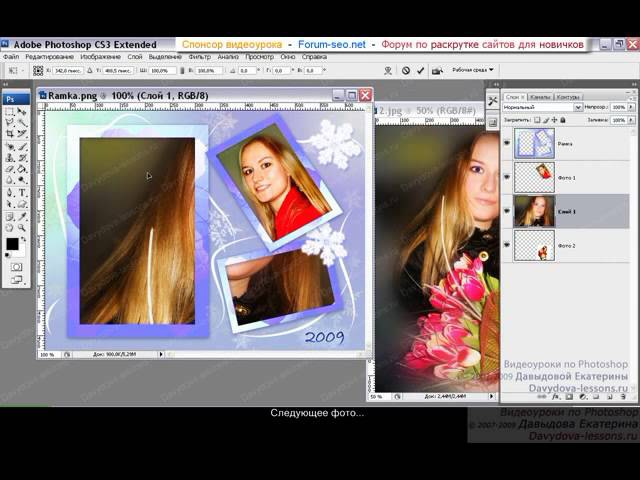The width and height of the screenshot is (640, 480).
Task: Select the Dodge tool
Action: click(22, 180)
